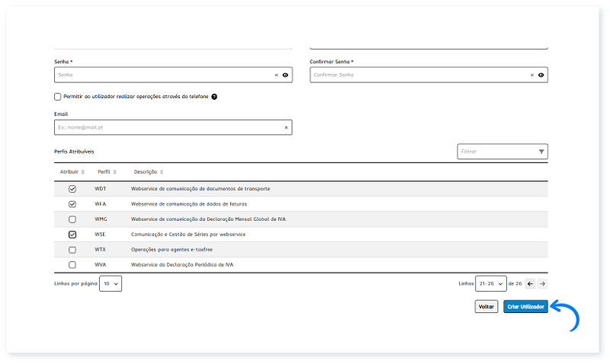Clear the Email field with X icon
This screenshot has height=364, width=610.
(286, 127)
